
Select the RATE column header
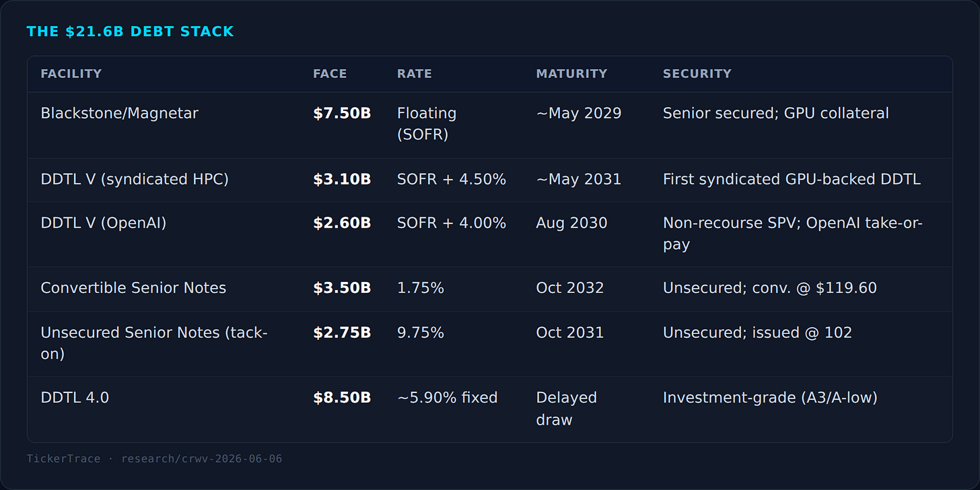pos(415,74)
